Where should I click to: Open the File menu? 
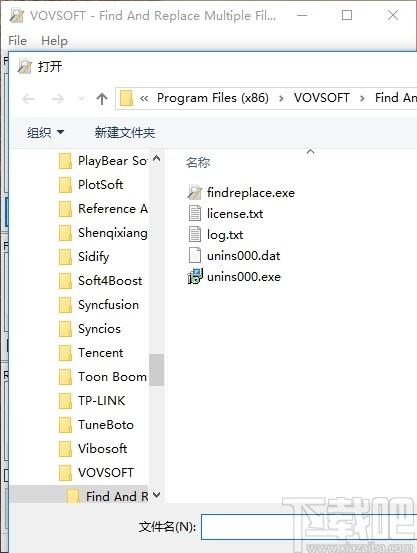pos(18,41)
